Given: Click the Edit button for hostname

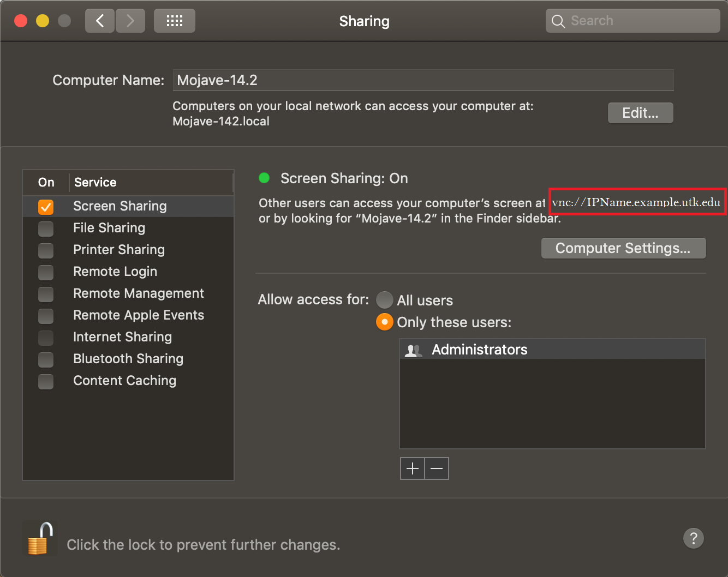Looking at the screenshot, I should pos(640,113).
